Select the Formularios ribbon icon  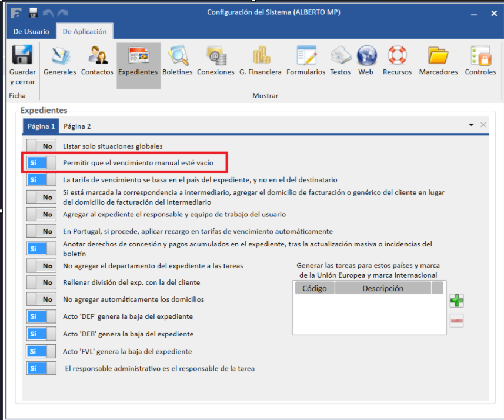(305, 56)
